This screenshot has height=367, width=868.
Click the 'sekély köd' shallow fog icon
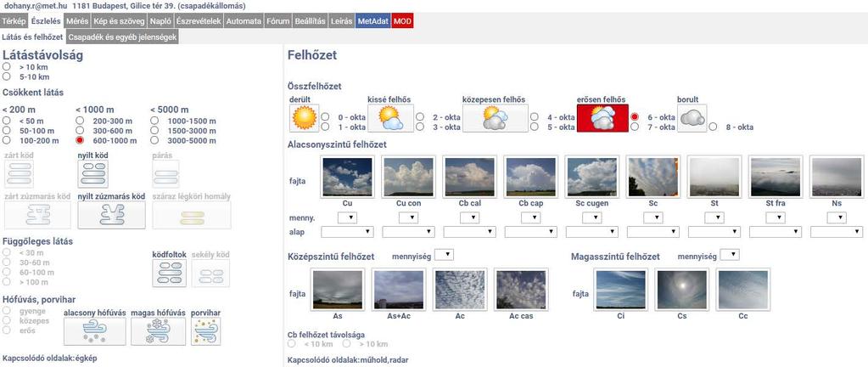pos(210,274)
